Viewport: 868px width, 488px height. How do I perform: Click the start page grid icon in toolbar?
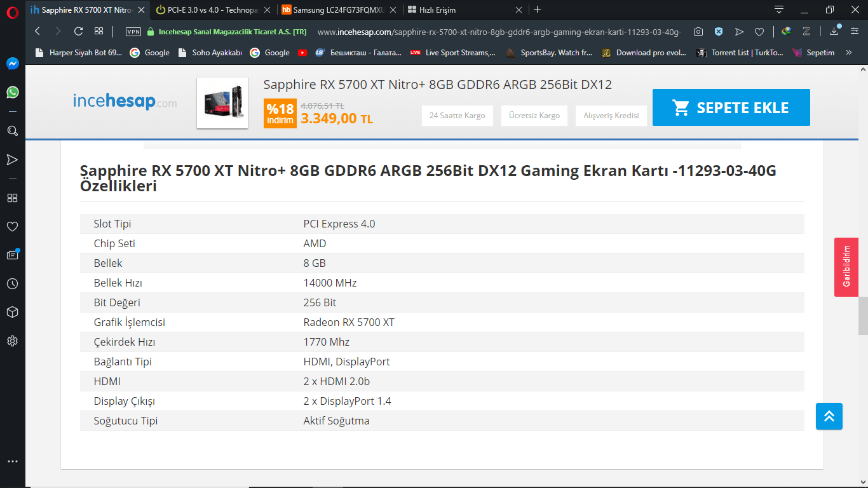click(x=98, y=31)
